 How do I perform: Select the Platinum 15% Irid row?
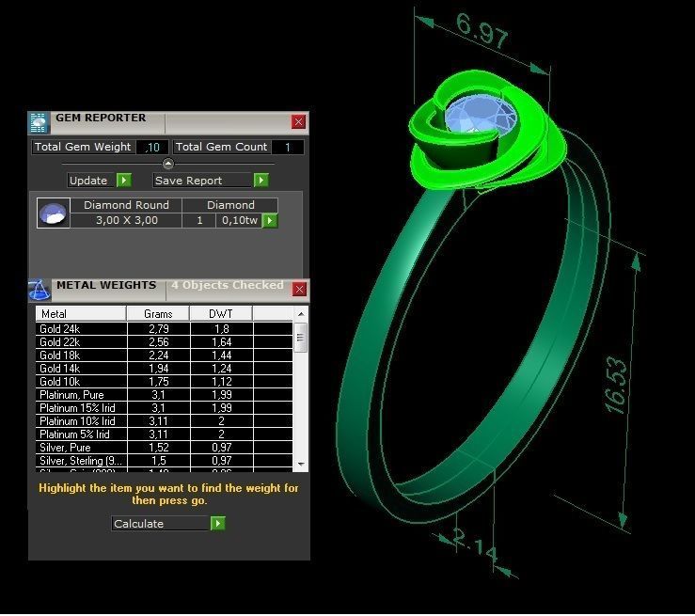pos(164,408)
